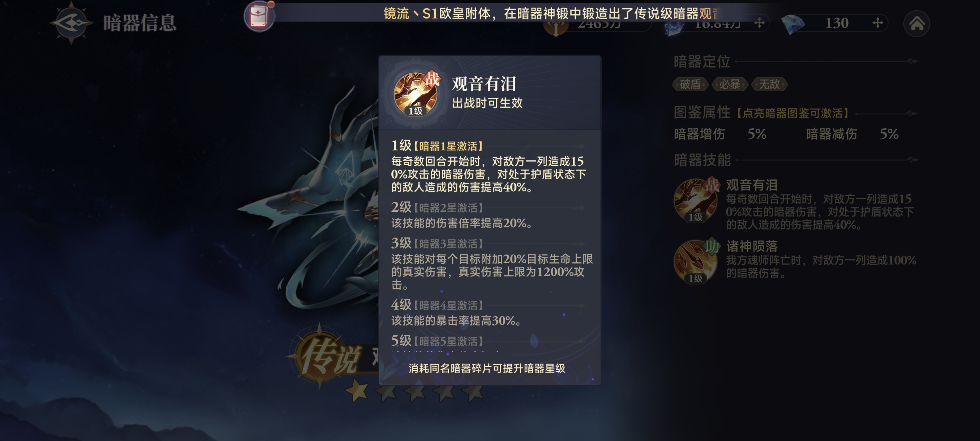980x441 pixels.
Task: Click the blue diamond currency icon
Action: click(x=793, y=23)
